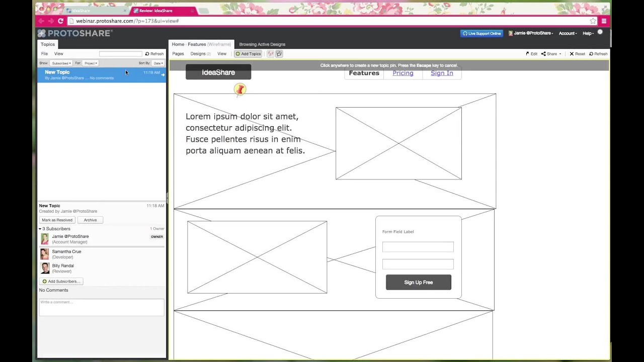Refresh the Topics panel list

click(x=154, y=54)
